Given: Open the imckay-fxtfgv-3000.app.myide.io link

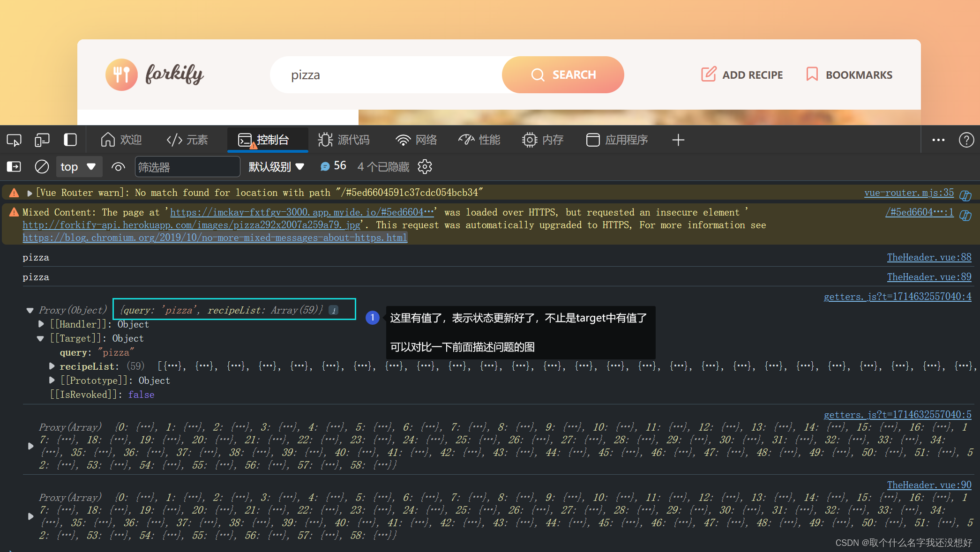Looking at the screenshot, I should [x=302, y=212].
